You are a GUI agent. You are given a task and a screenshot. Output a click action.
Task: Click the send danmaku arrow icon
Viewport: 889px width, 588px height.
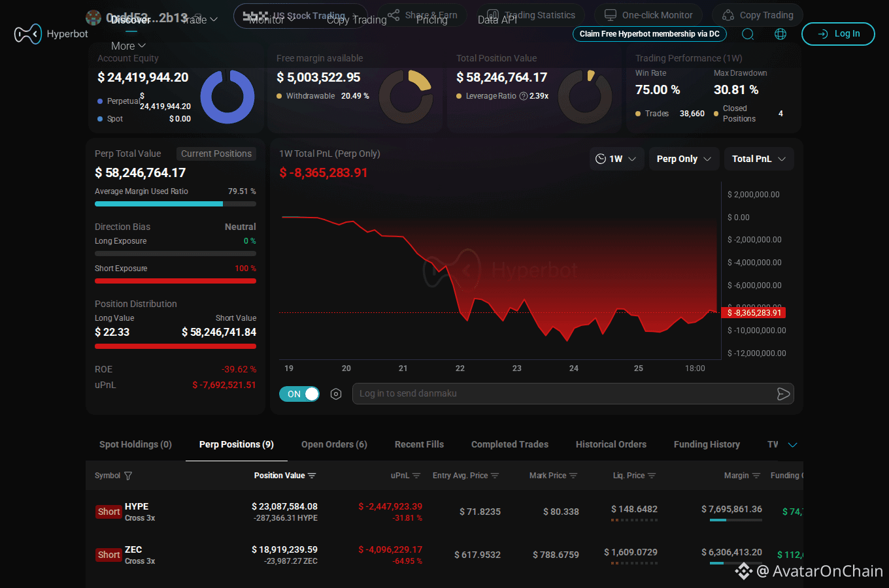point(783,393)
